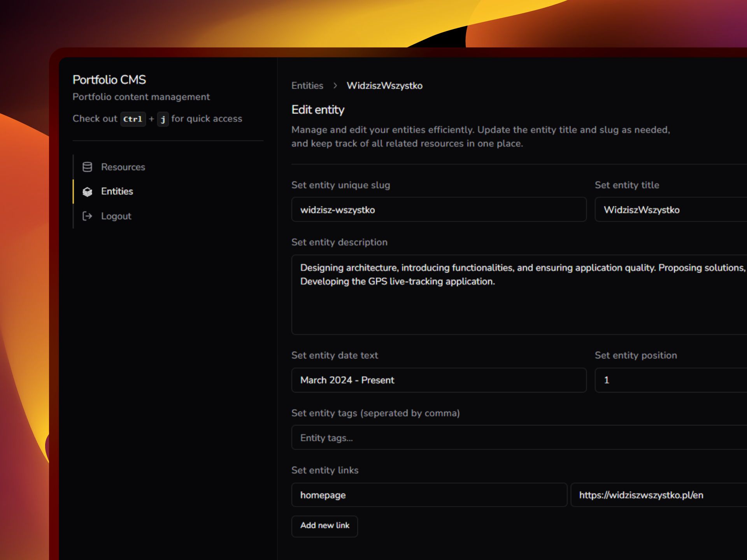The height and width of the screenshot is (560, 747).
Task: Click the Set entity unique slug label
Action: coord(340,185)
